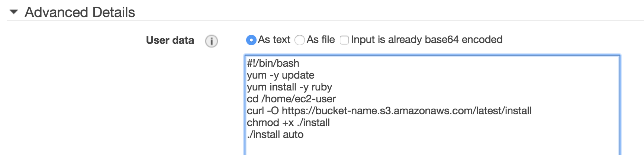This screenshot has width=644, height=155.
Task: Enable the base64 encoded input checkbox
Action: pos(344,40)
